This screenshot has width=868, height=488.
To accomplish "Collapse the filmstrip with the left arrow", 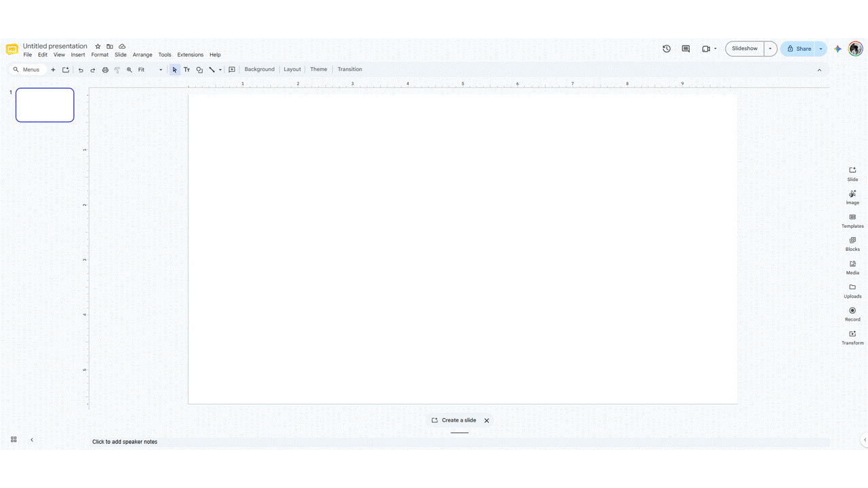I will [x=32, y=440].
